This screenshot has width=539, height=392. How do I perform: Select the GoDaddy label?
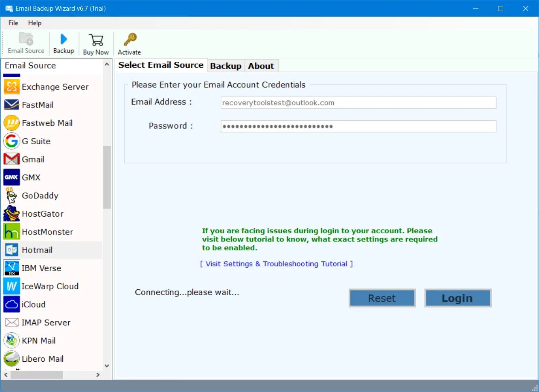[x=40, y=195]
